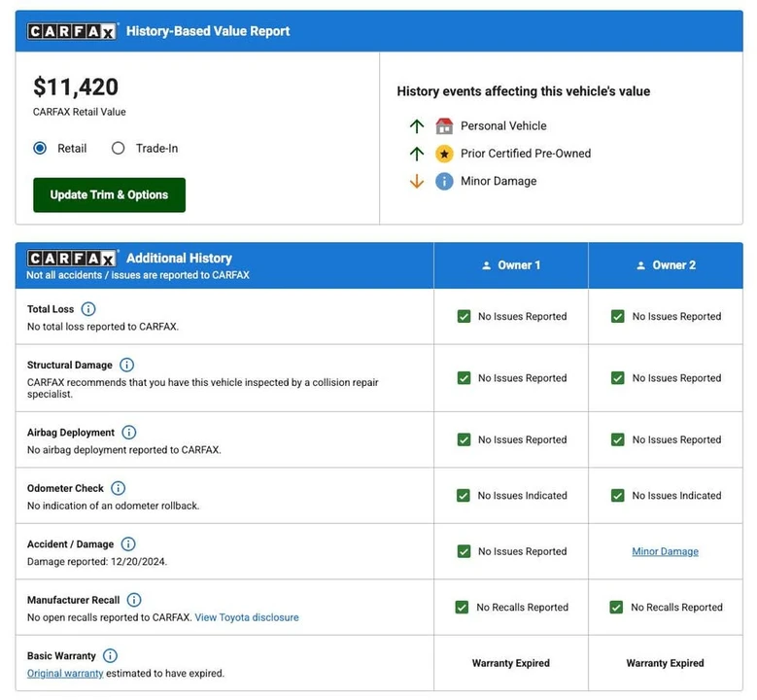Image resolution: width=757 pixels, height=700 pixels.
Task: Click Structural Damage checkmark under Owner 1
Action: [464, 378]
